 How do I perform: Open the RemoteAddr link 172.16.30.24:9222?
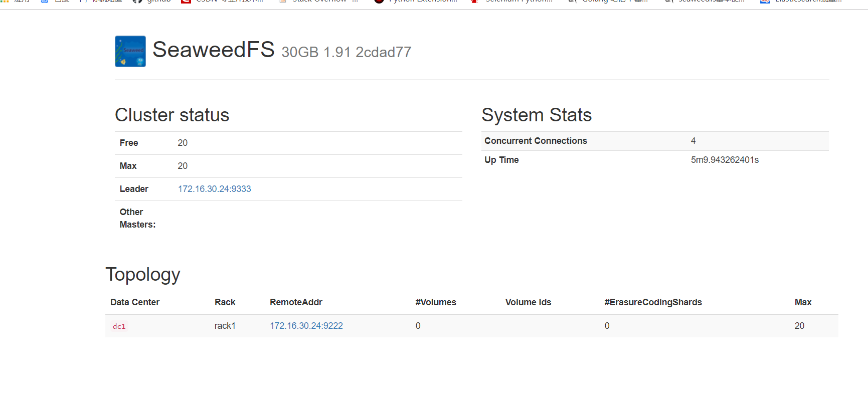(x=306, y=326)
